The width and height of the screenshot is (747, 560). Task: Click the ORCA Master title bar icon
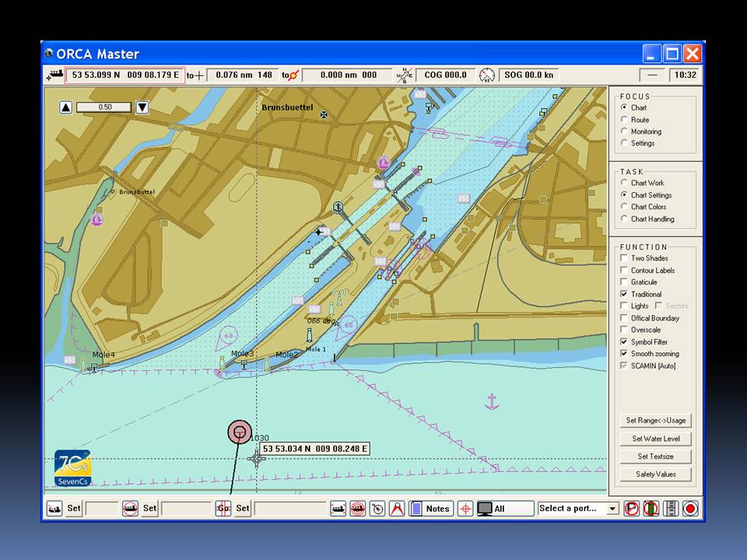(48, 54)
